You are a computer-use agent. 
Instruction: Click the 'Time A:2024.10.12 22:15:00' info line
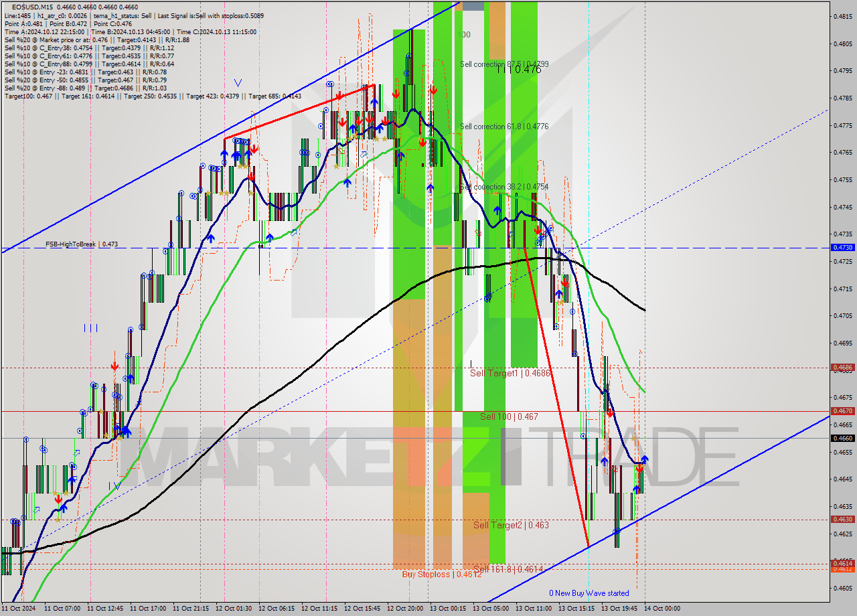(x=130, y=31)
